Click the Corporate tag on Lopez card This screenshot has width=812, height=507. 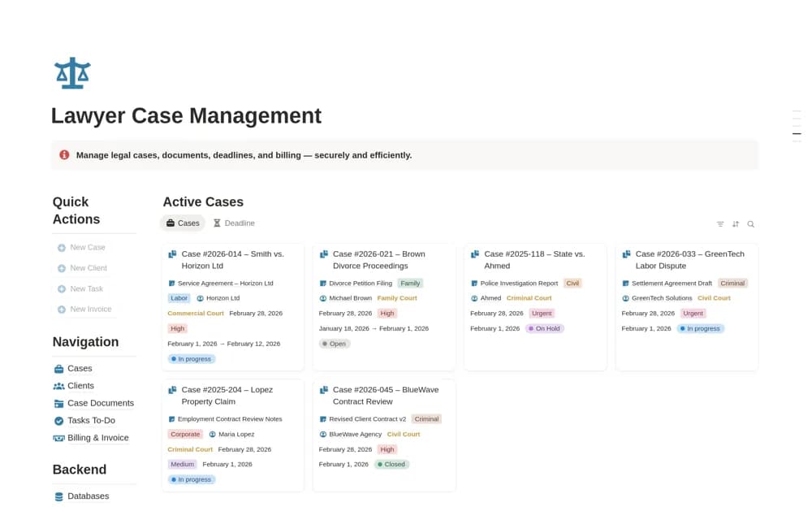point(185,435)
